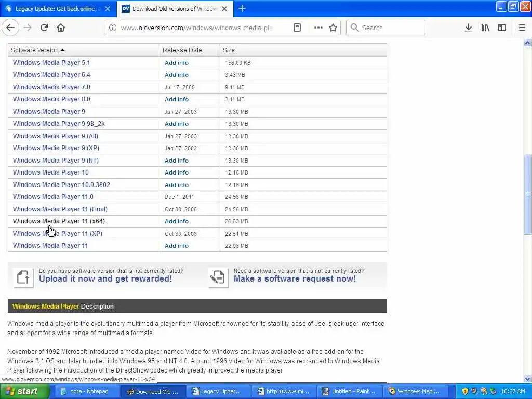Select the Download Old Versions tab
The width and height of the screenshot is (532, 399).
175,9
